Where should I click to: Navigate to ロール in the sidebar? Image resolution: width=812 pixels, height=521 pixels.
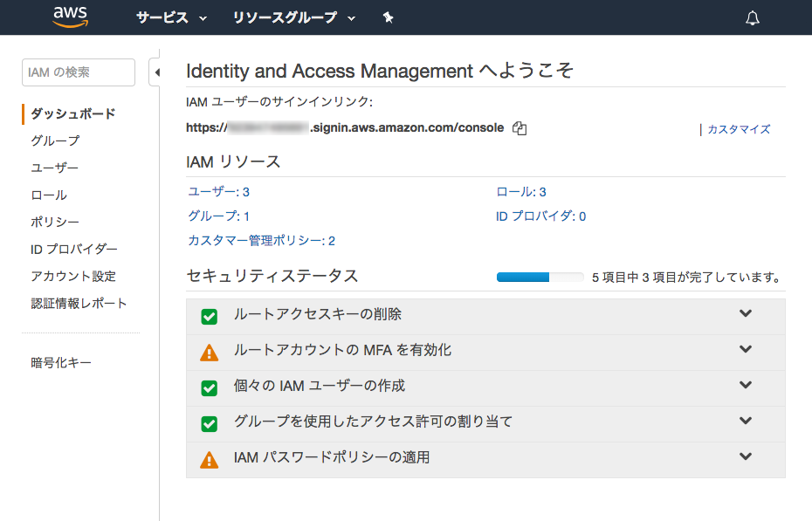49,195
